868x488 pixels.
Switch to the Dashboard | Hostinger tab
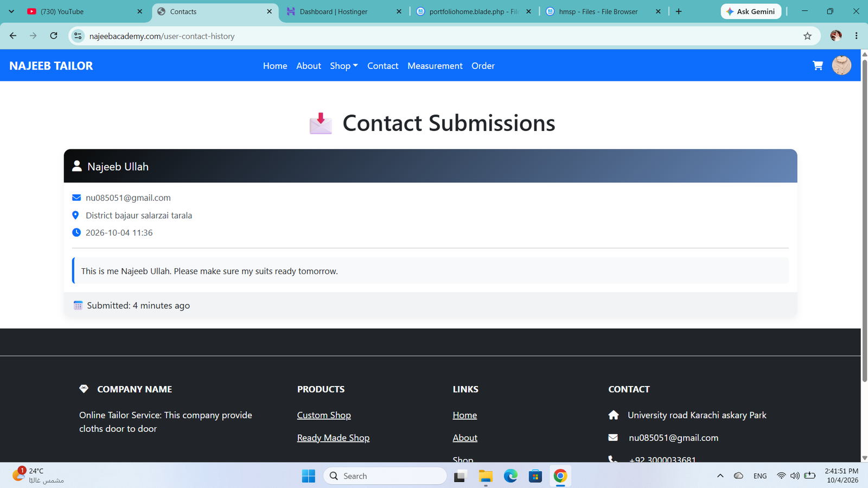click(344, 11)
